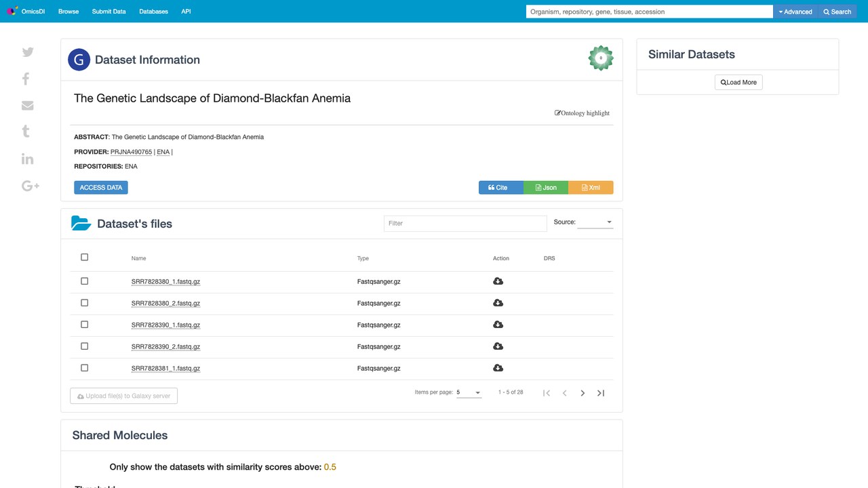
Task: Export dataset as Json
Action: (x=546, y=188)
